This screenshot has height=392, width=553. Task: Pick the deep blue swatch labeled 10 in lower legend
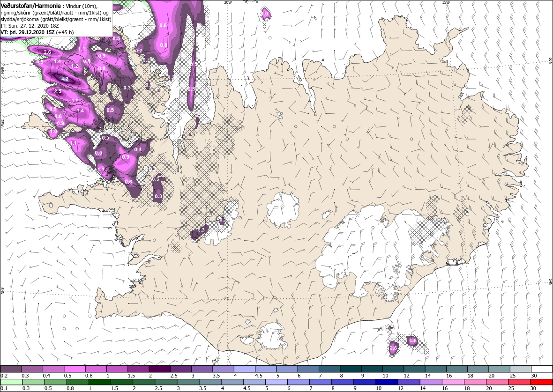pos(387,382)
